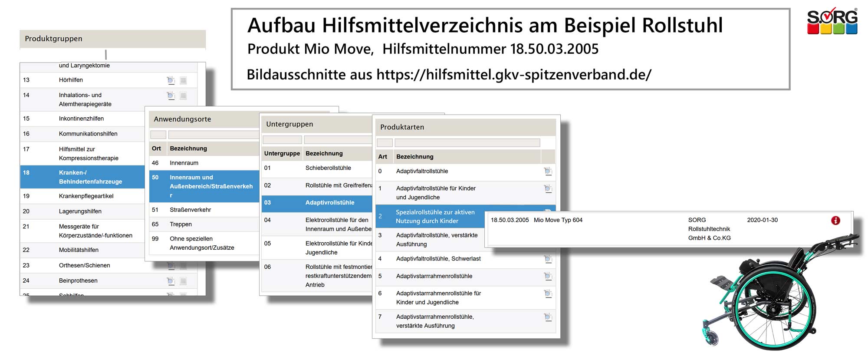Screen dimensions: 868x363
Task: Select product group 13 Hörhilfen
Action: pyautogui.click(x=108, y=80)
